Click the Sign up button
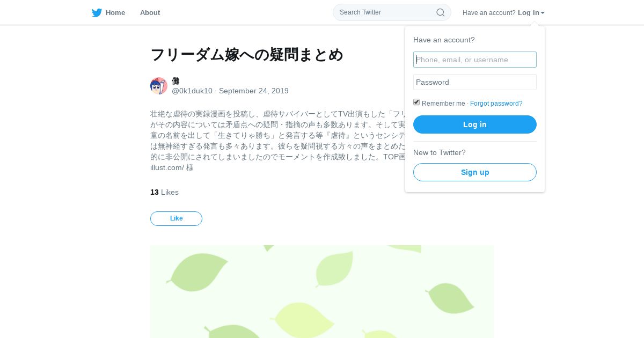The image size is (644, 338). [x=475, y=172]
